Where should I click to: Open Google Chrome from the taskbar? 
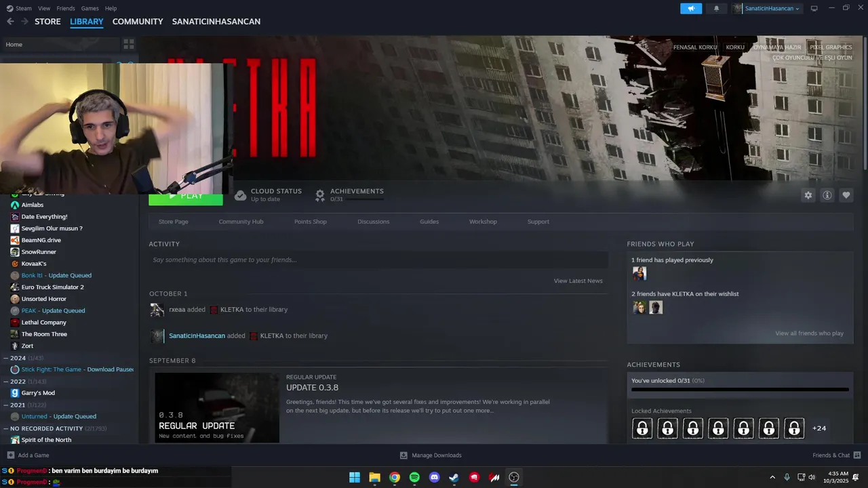[x=395, y=477]
